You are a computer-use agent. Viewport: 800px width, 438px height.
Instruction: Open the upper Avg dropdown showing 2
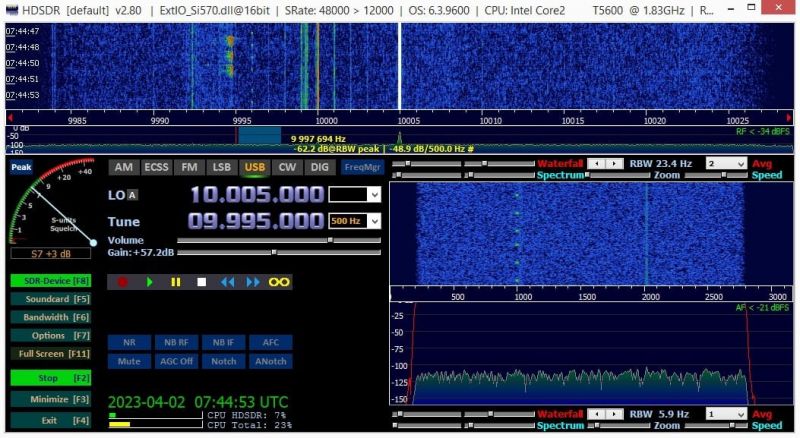coord(726,163)
